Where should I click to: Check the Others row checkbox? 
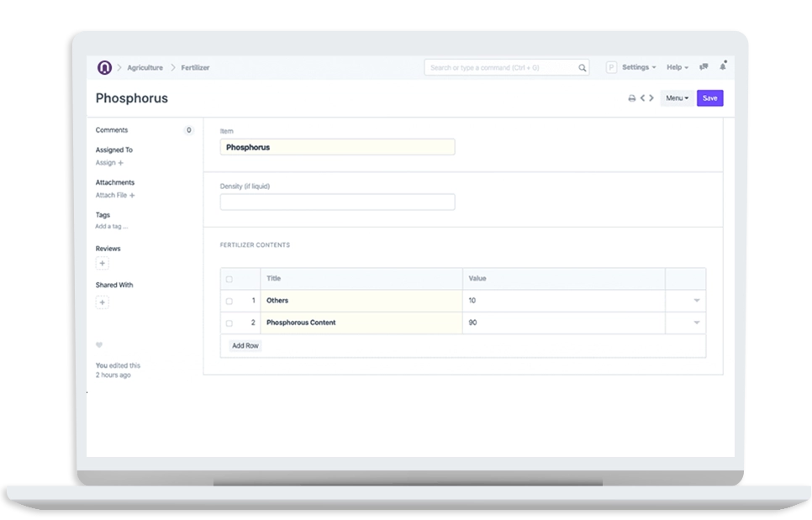229,301
